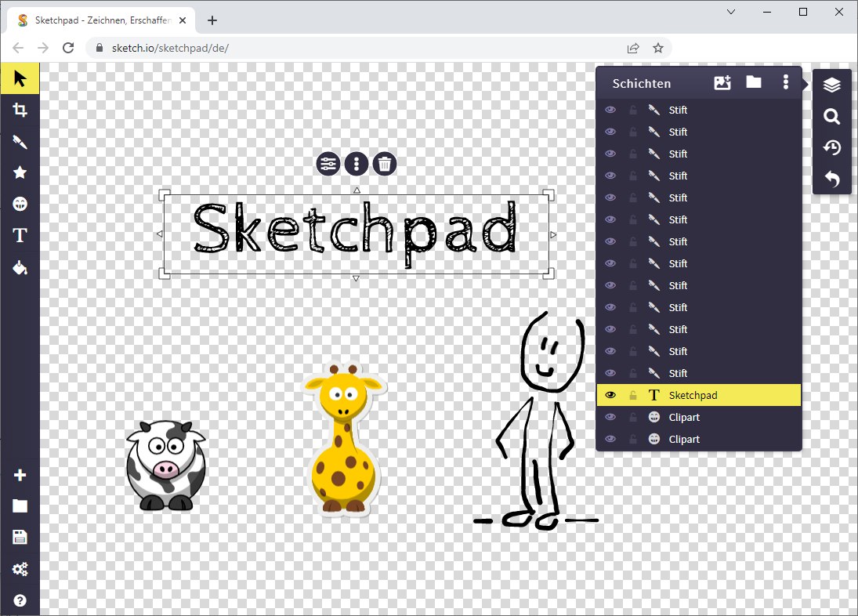Image resolution: width=858 pixels, height=616 pixels.
Task: Open Chrome tab search chevron
Action: pyautogui.click(x=730, y=12)
